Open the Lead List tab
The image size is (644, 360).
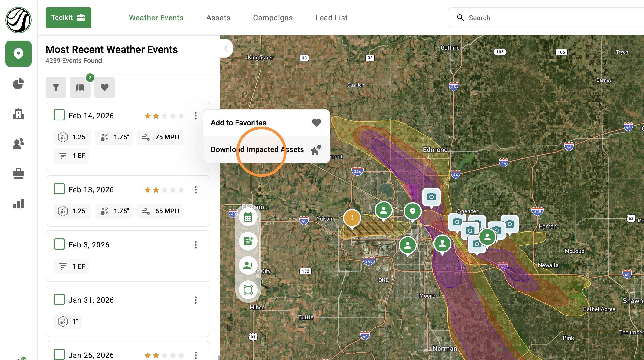331,18
